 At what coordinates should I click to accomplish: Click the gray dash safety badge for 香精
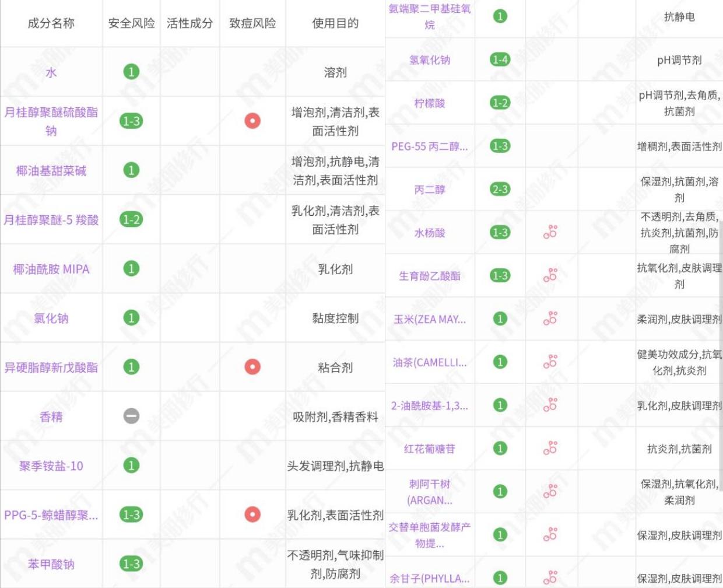(132, 415)
